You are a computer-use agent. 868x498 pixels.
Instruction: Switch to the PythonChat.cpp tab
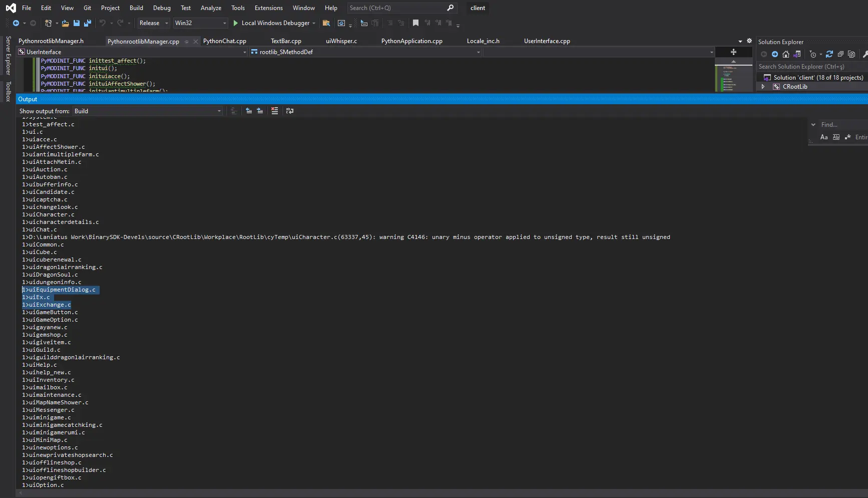[225, 41]
